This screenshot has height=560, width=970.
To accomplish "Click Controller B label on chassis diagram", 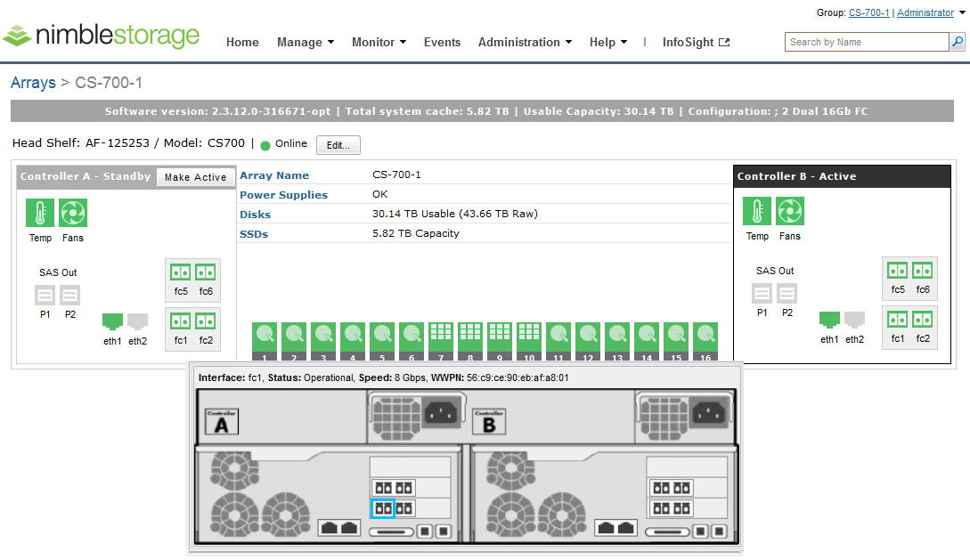I will pyautogui.click(x=489, y=421).
